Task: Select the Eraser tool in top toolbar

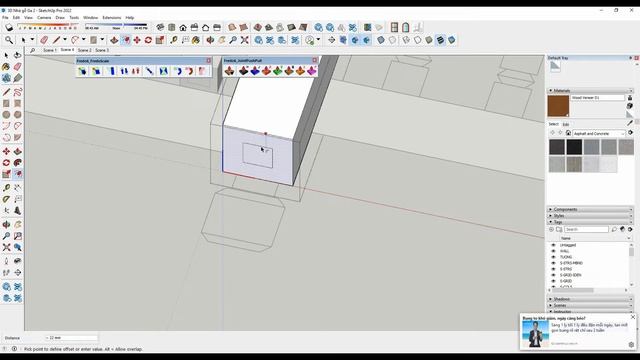Action: coord(44,40)
